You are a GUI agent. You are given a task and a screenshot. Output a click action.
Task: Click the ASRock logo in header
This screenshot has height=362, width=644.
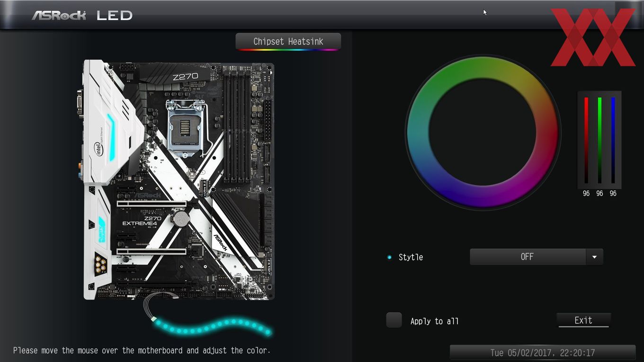pyautogui.click(x=59, y=15)
